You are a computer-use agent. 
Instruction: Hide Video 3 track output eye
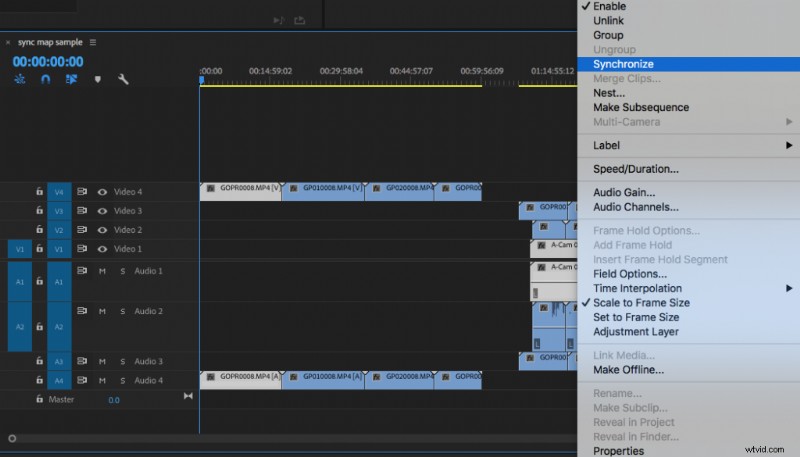point(102,211)
